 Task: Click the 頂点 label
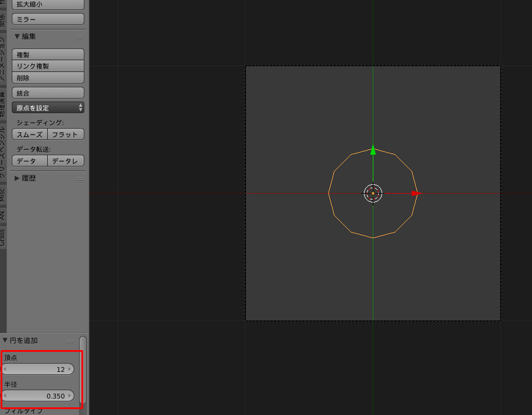[11, 358]
